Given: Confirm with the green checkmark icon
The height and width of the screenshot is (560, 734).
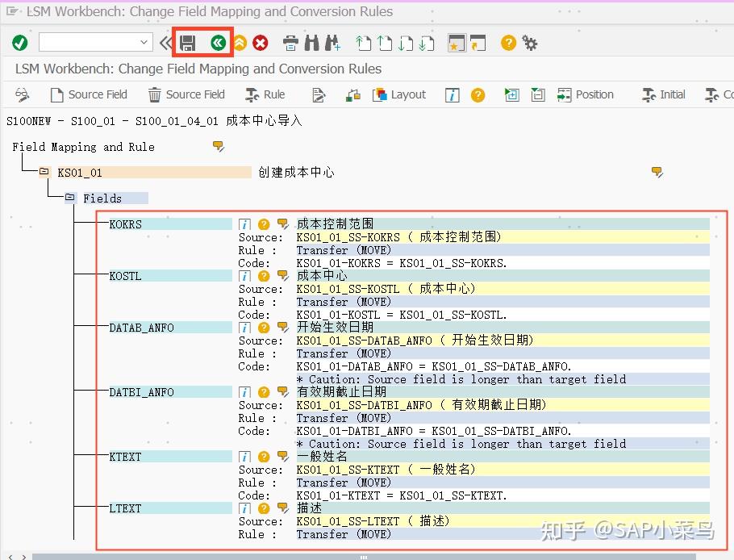Looking at the screenshot, I should [18, 43].
